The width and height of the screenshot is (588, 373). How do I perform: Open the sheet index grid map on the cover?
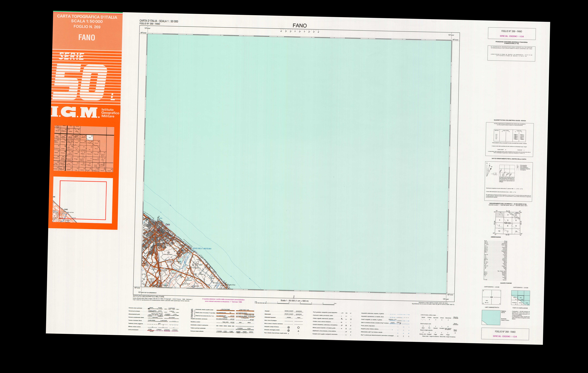(x=84, y=149)
